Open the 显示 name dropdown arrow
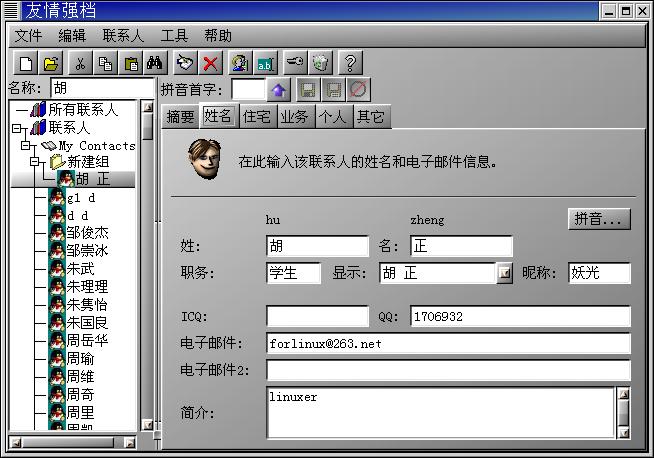The image size is (654, 458). 504,273
